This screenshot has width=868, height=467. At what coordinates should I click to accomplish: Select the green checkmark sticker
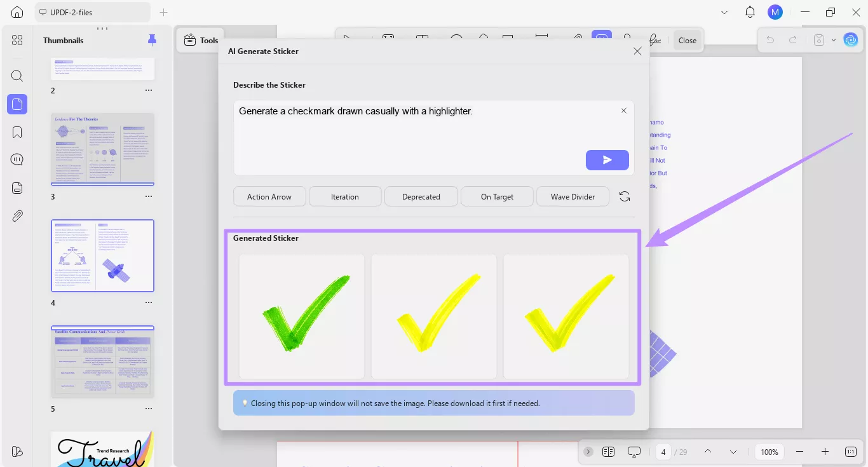pyautogui.click(x=302, y=316)
